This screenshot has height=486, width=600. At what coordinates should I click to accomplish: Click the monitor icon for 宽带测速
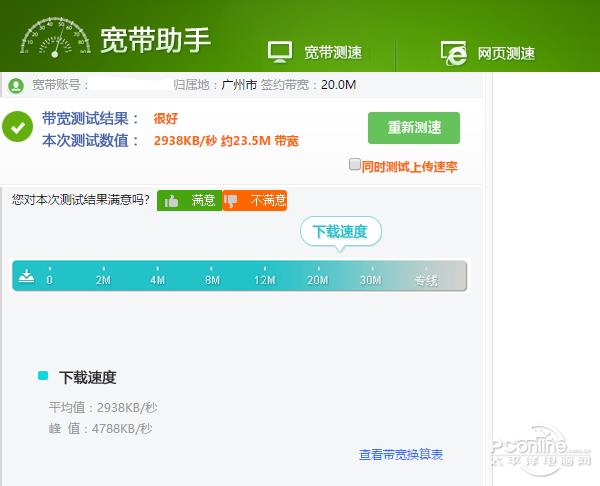[x=280, y=52]
